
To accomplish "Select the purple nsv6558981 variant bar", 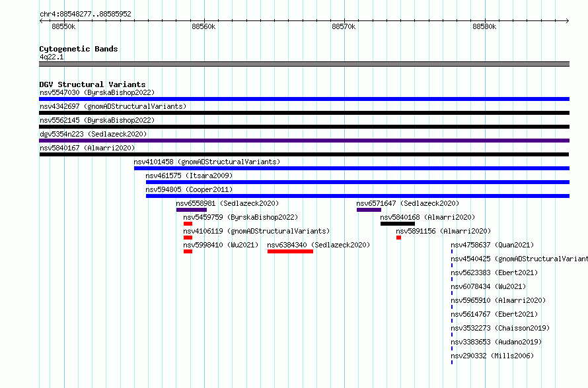I will 191,210.
